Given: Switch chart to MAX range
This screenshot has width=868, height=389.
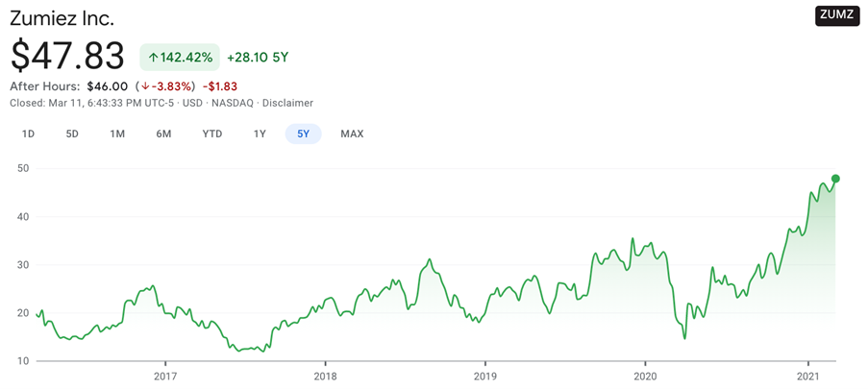Looking at the screenshot, I should click(x=352, y=134).
